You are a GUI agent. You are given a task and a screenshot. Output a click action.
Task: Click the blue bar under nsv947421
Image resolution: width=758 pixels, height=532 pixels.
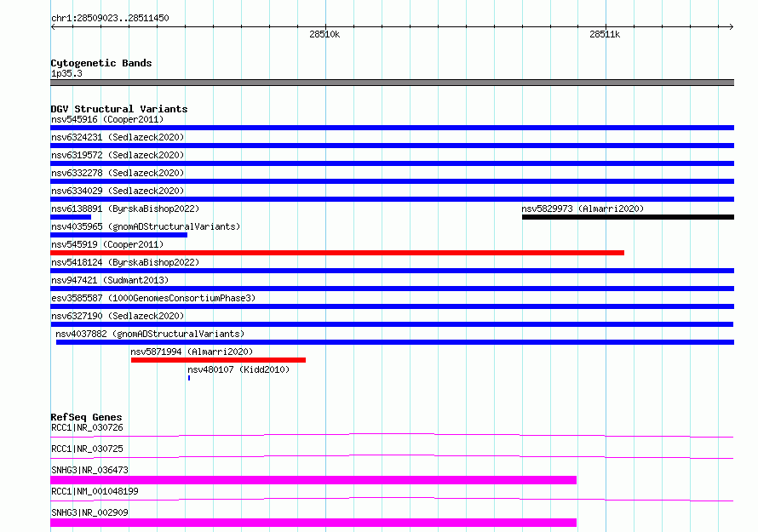[x=392, y=289]
